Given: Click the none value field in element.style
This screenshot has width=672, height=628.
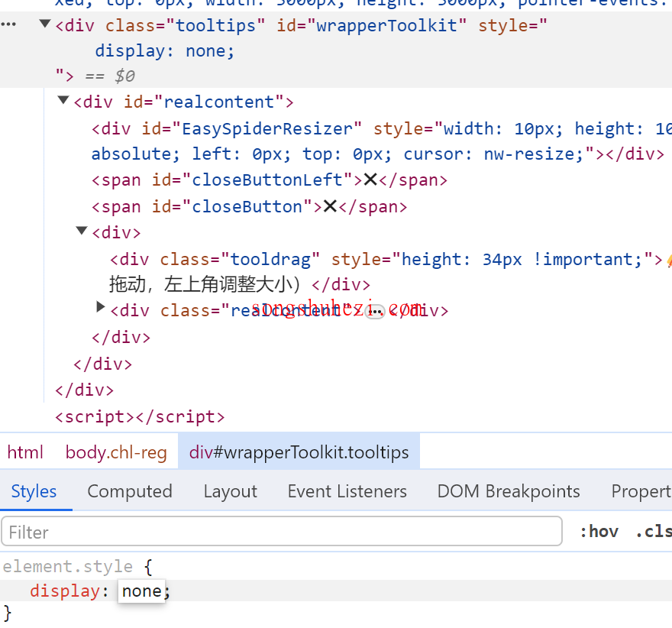Looking at the screenshot, I should point(142,591).
